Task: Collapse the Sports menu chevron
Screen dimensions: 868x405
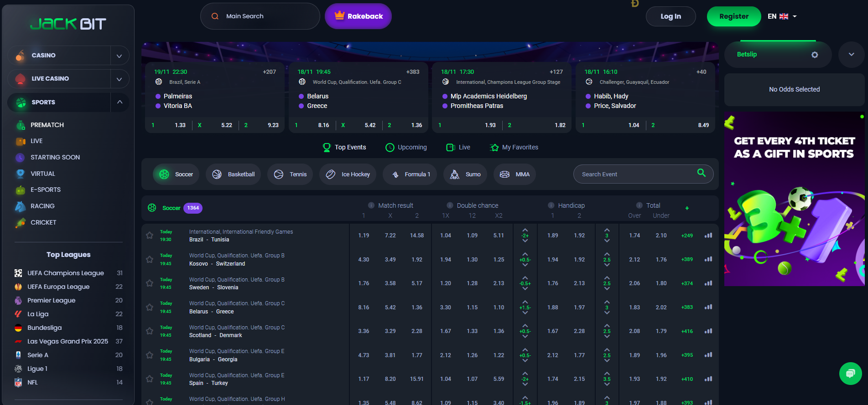Action: click(x=119, y=102)
